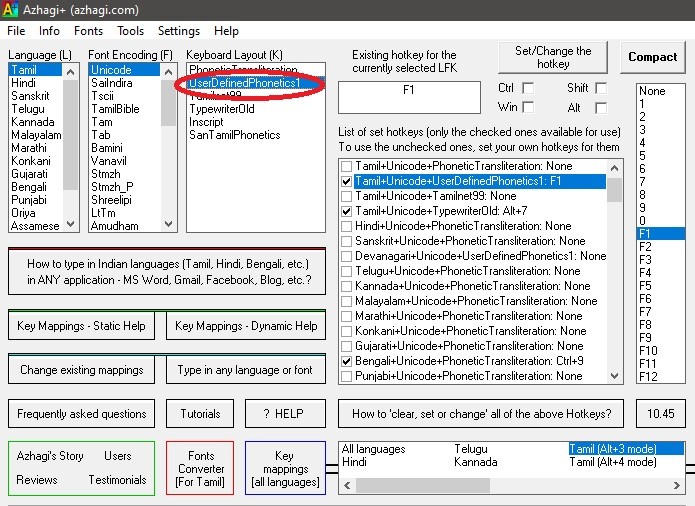695x506 pixels.
Task: Click the 10.45 version button
Action: 660,414
